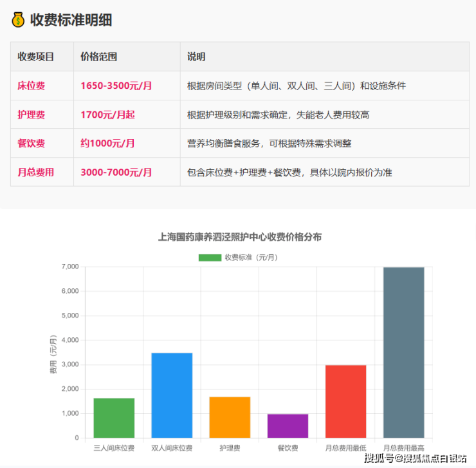Click y-axis tick 5,000

[70, 315]
